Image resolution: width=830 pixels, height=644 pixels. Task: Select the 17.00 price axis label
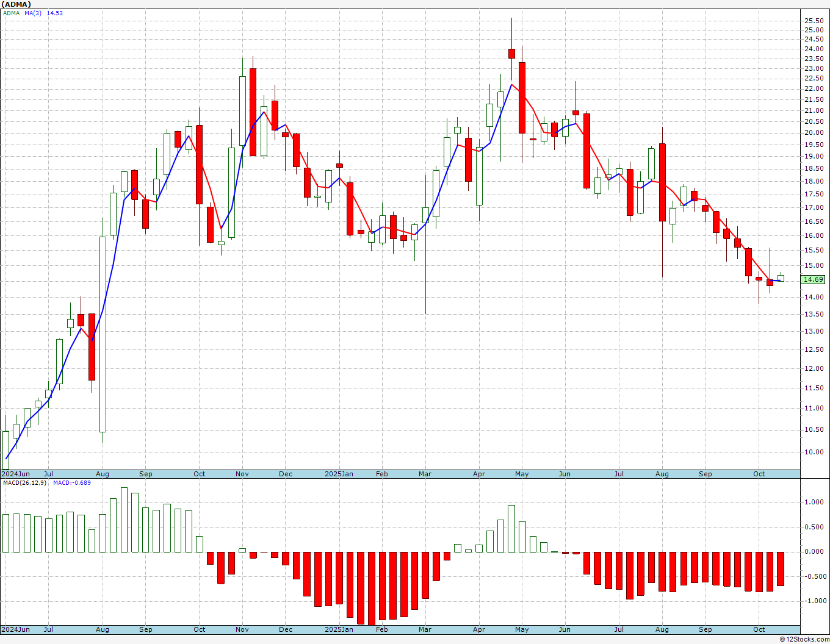pyautogui.click(x=814, y=207)
